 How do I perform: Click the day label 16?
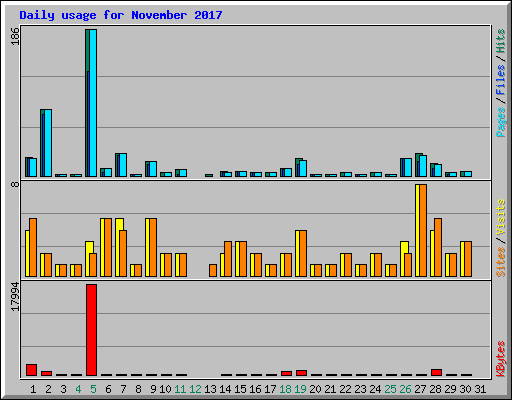tap(255, 389)
